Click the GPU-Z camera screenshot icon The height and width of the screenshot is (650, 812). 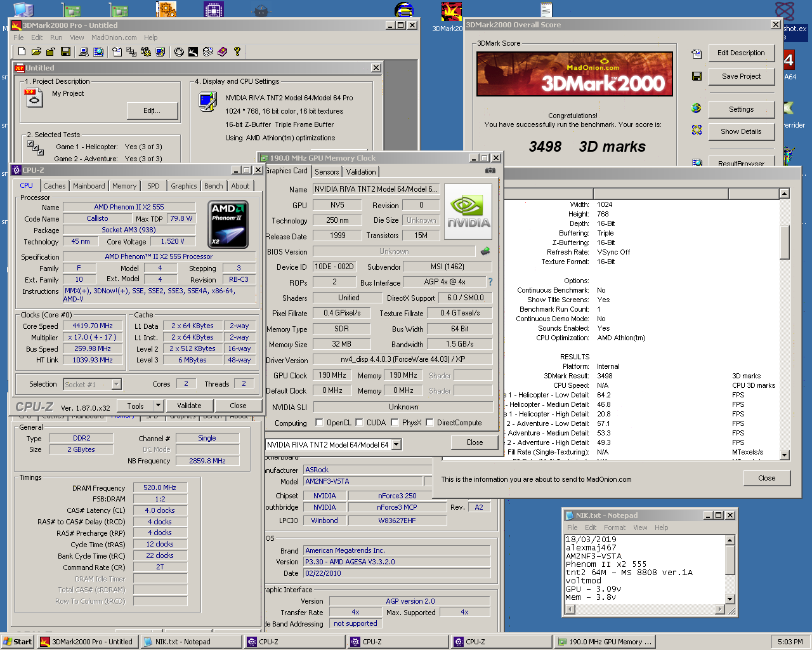click(490, 171)
